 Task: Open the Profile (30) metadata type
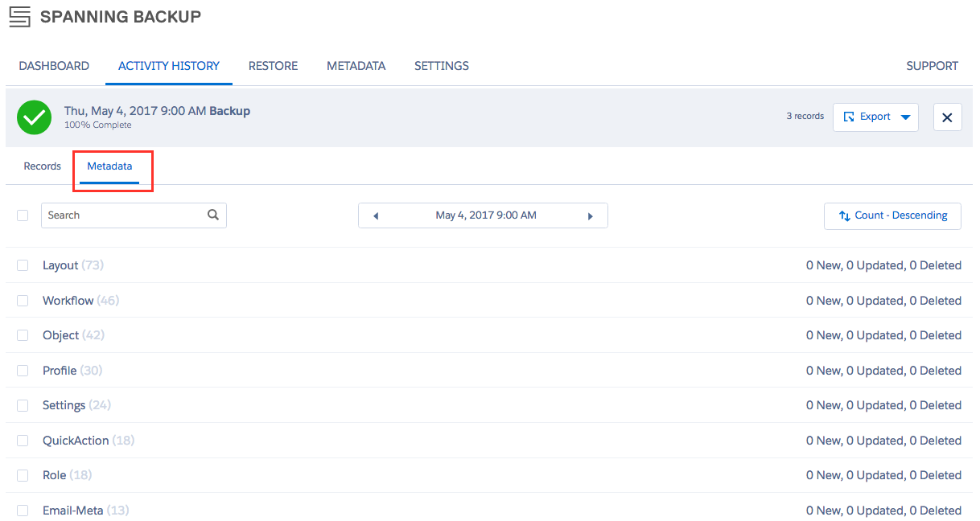tap(72, 371)
